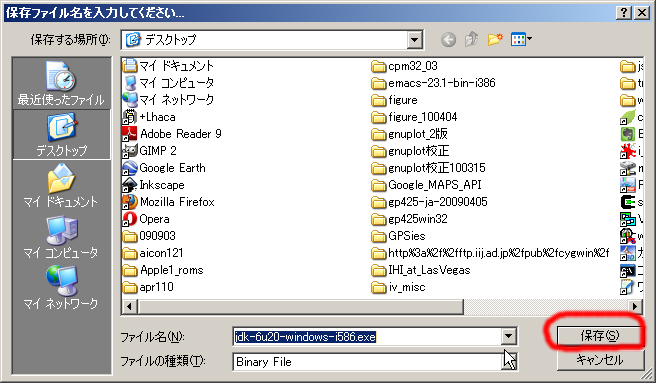Select the gnuplot校正 folder
The height and width of the screenshot is (383, 656).
click(410, 151)
